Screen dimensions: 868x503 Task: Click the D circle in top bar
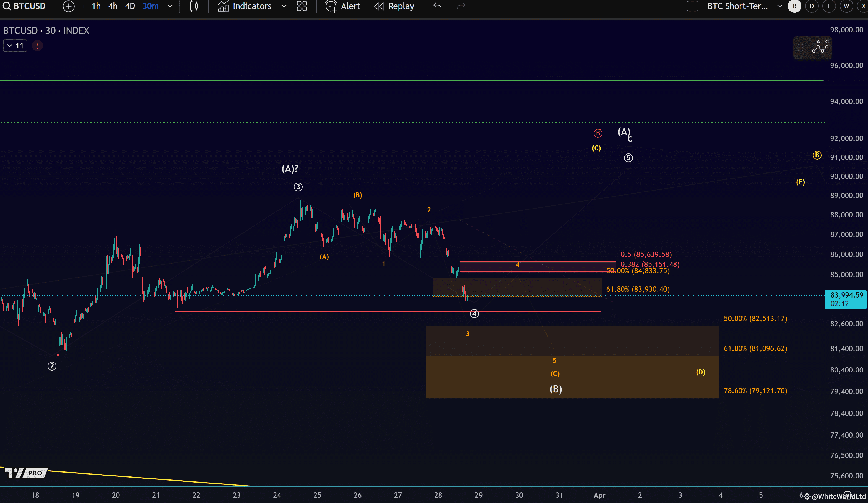click(812, 6)
